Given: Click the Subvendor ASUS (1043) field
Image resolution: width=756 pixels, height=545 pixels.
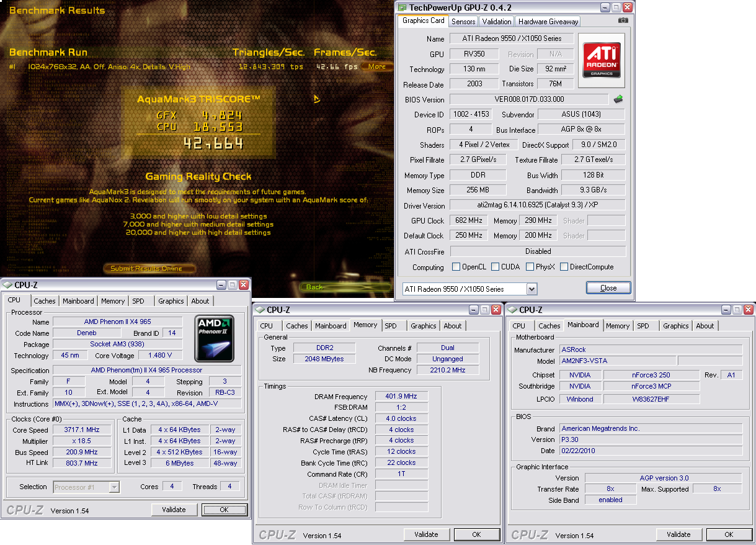Looking at the screenshot, I should tap(580, 114).
